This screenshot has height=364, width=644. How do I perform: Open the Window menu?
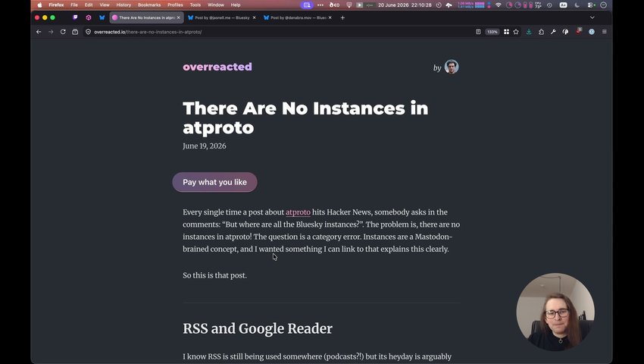(216, 5)
